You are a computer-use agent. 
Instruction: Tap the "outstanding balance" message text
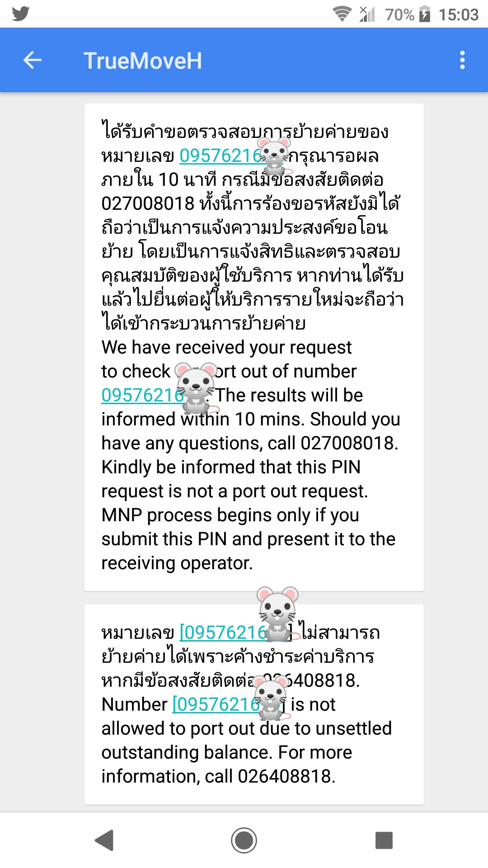coord(226,753)
